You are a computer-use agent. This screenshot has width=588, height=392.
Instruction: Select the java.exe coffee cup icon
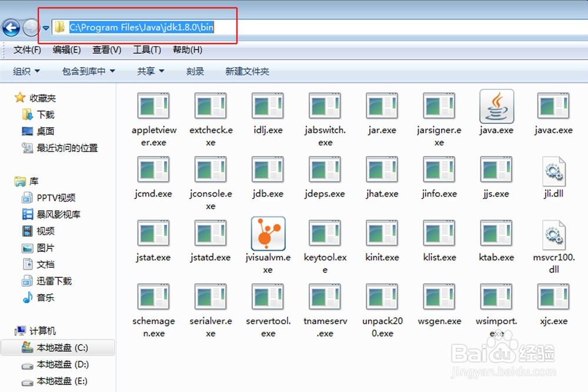pyautogui.click(x=496, y=106)
